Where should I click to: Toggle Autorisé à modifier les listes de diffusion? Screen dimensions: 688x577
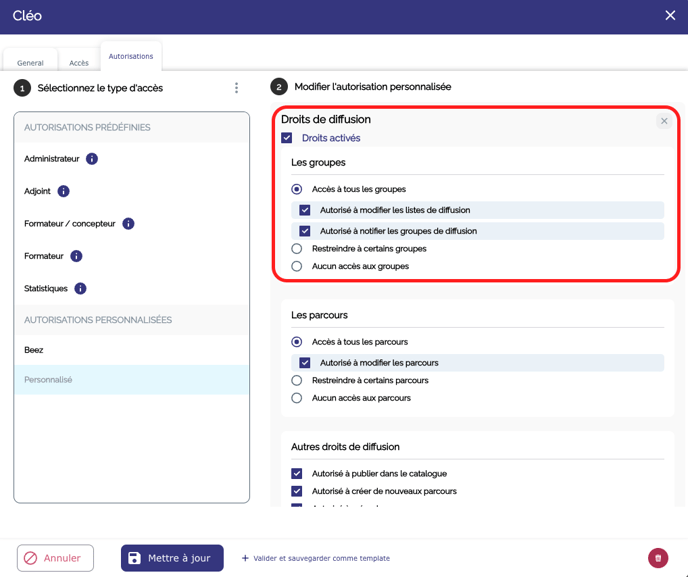coord(305,210)
